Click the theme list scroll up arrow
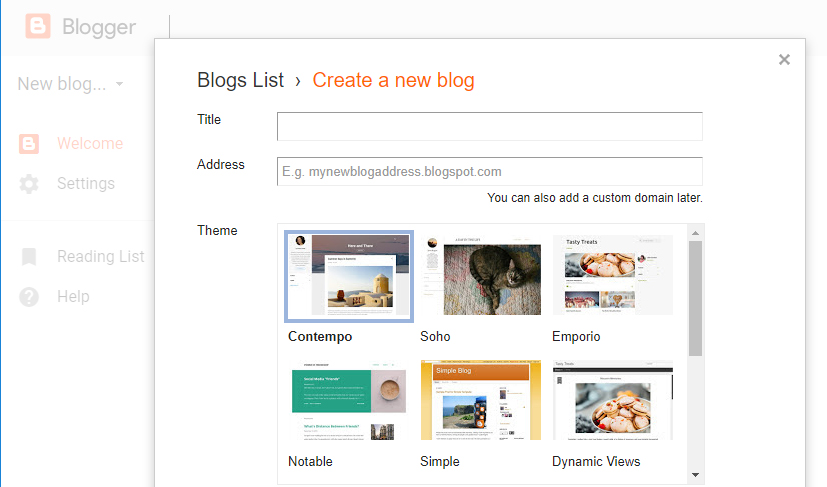The width and height of the screenshot is (827, 487). (x=695, y=233)
